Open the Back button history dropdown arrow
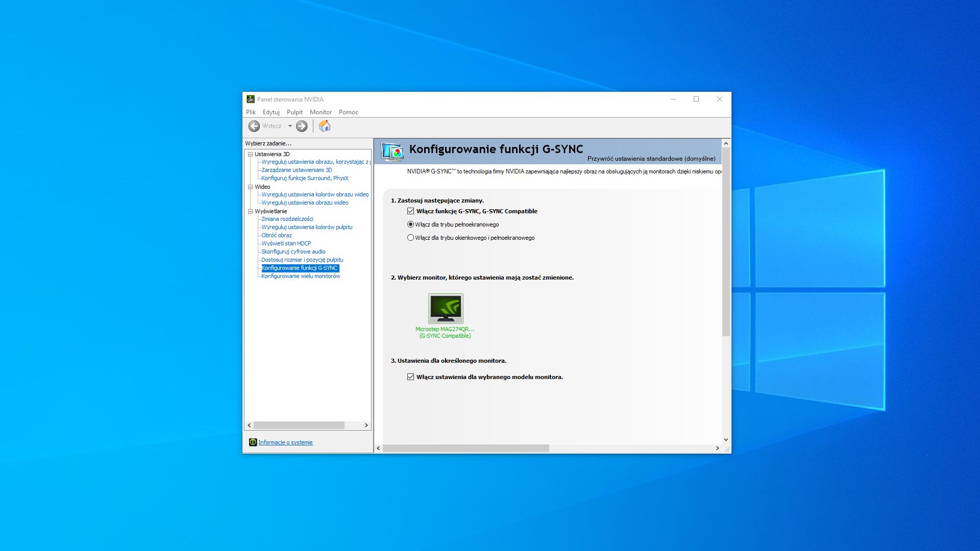980x551 pixels. 290,126
